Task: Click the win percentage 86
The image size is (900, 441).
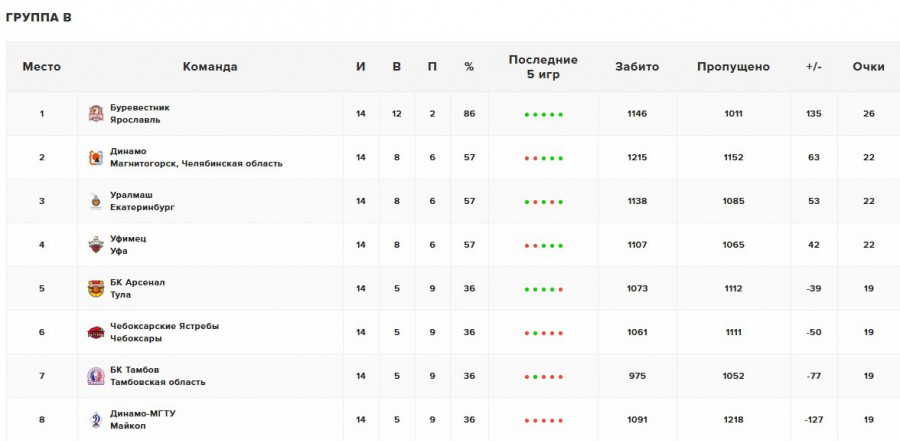Action: coord(470,114)
